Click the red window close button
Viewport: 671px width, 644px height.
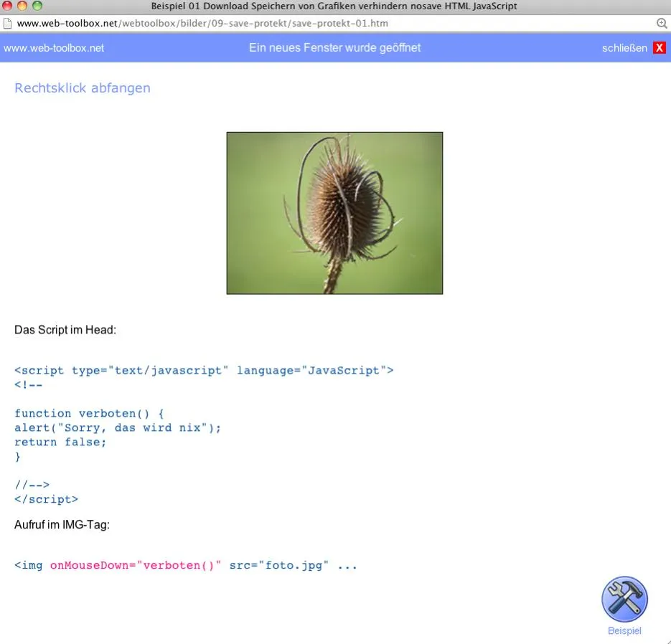point(7,6)
